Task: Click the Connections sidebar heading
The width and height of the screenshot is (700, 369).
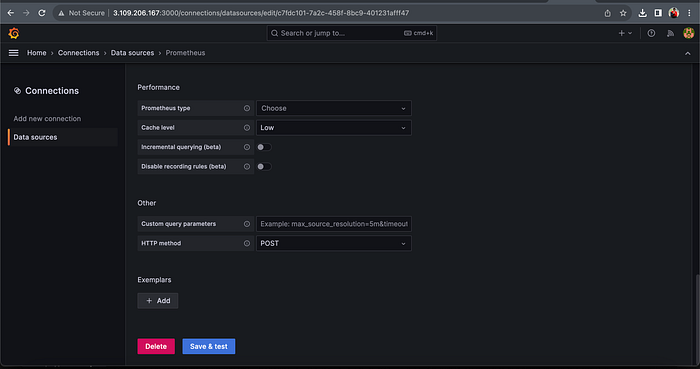Action: pos(52,91)
